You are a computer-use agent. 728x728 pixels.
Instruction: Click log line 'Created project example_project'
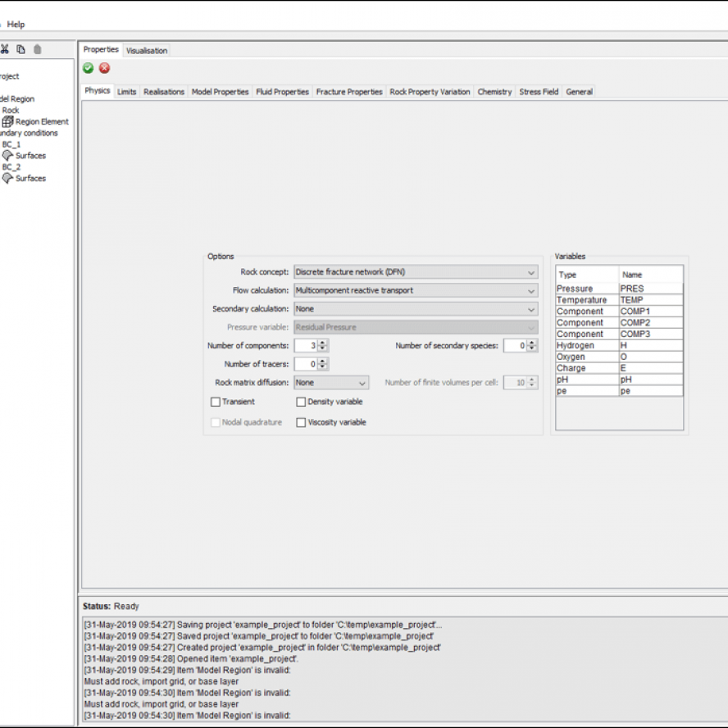(262, 648)
